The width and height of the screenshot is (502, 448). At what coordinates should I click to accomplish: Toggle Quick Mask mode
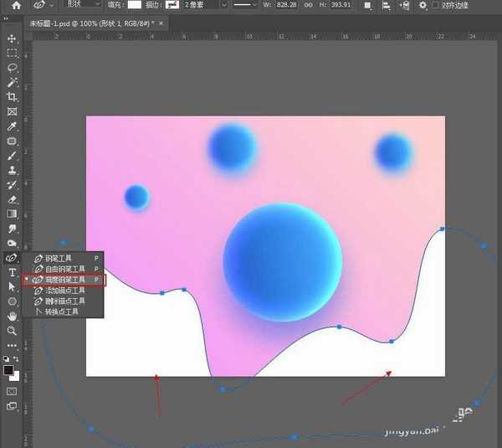tap(12, 390)
